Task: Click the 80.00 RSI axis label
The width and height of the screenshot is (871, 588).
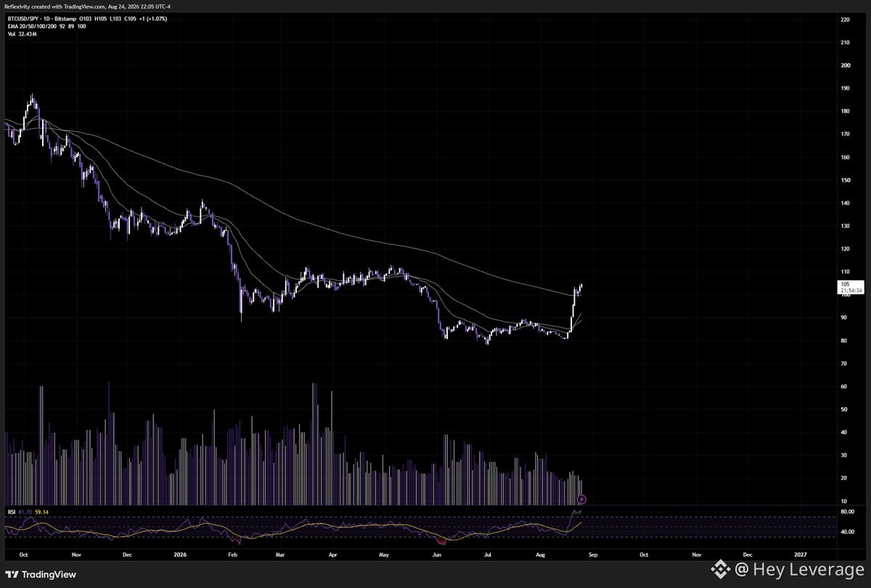Action: coord(847,512)
